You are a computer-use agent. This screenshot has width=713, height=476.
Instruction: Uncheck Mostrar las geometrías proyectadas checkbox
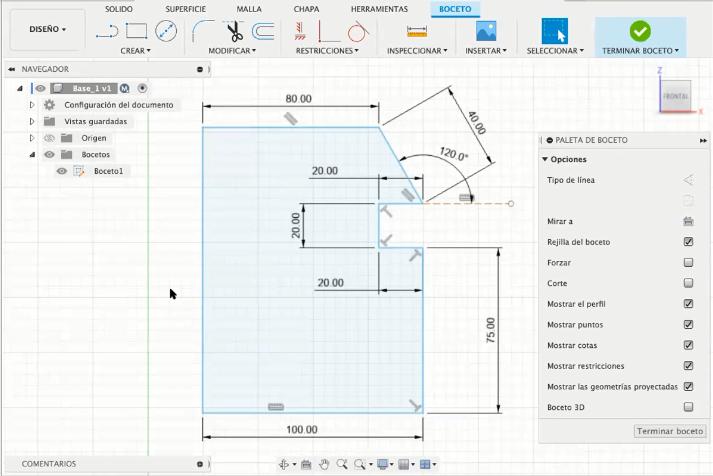pyautogui.click(x=688, y=386)
